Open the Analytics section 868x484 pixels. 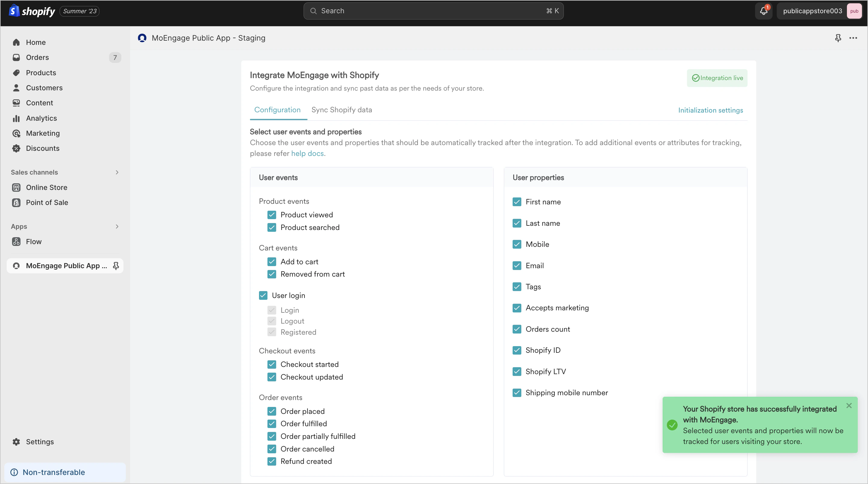[x=42, y=118]
